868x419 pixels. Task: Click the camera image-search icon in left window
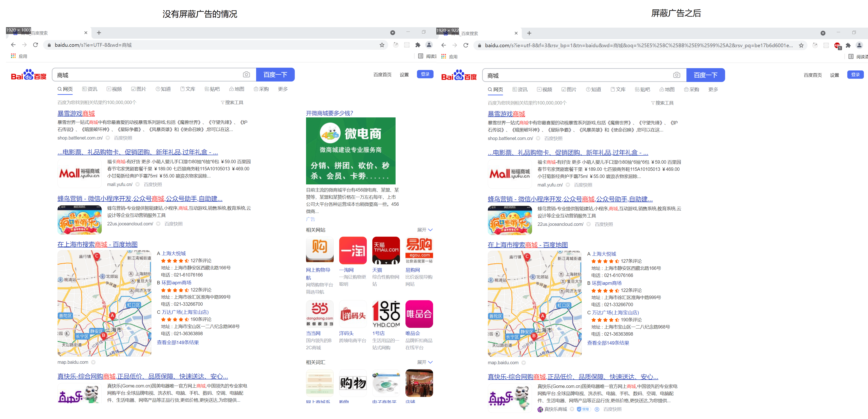[246, 75]
